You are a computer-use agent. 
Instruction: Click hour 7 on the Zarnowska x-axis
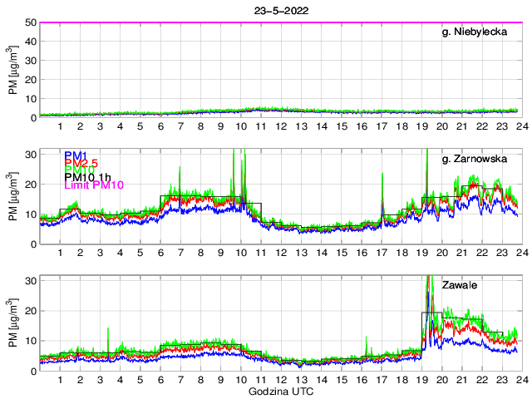[180, 253]
